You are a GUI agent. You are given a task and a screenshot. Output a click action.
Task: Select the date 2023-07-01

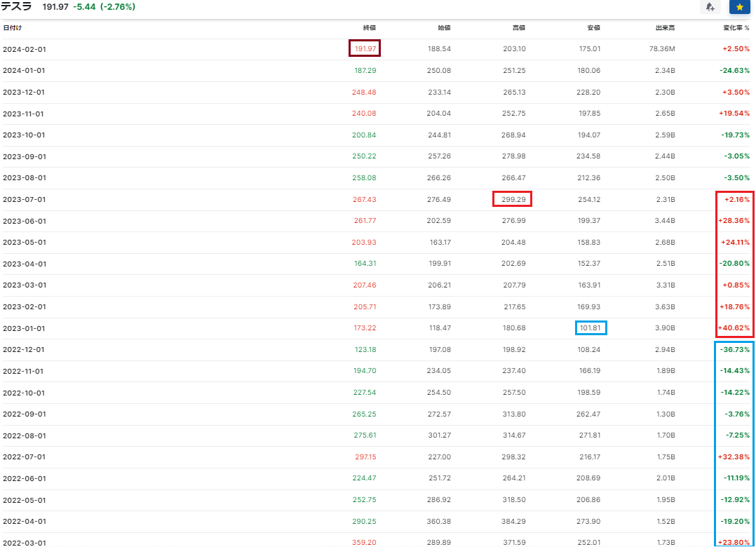[24, 200]
